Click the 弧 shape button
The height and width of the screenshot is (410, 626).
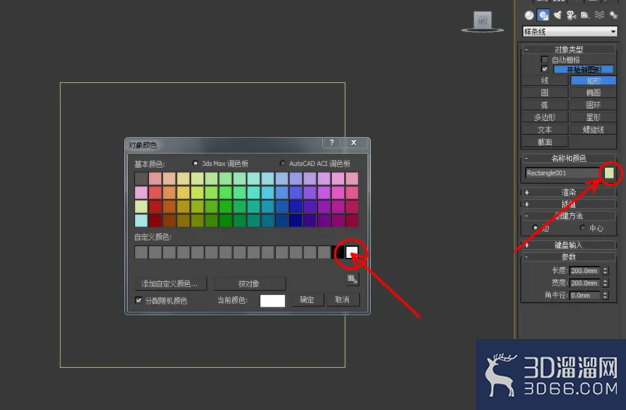click(x=545, y=105)
